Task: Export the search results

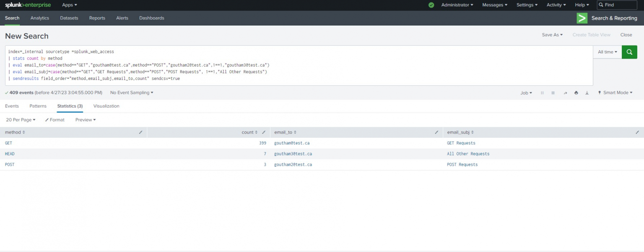Action: (587, 93)
